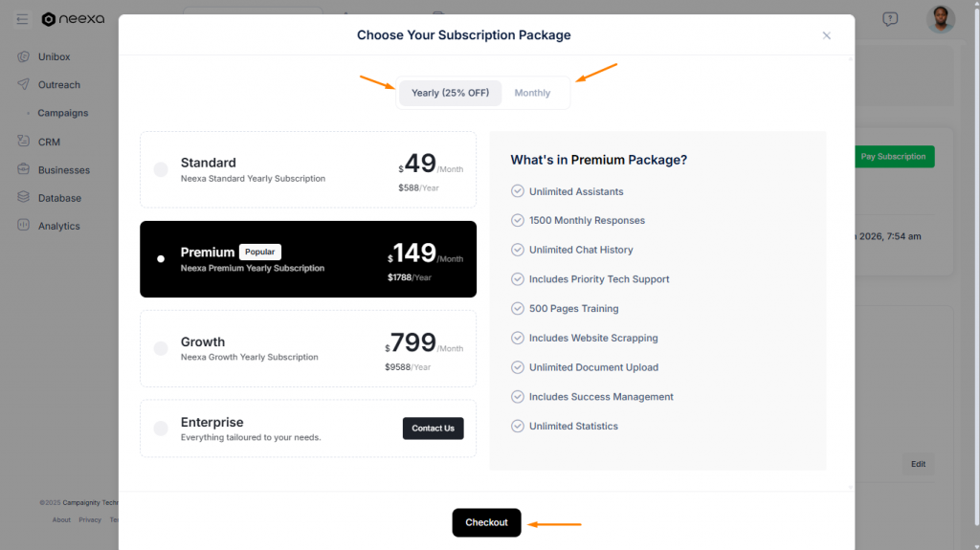The width and height of the screenshot is (980, 550).
Task: Close the subscription package dialog
Action: tap(827, 35)
